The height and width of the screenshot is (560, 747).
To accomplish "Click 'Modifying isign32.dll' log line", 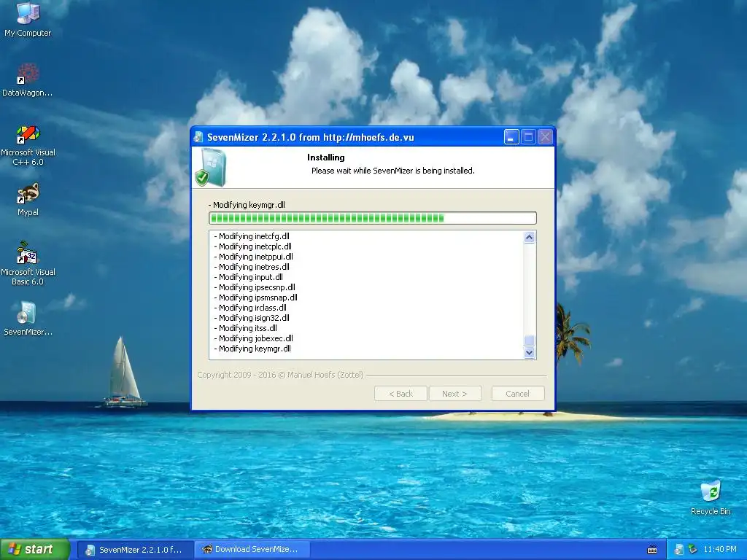I will tap(252, 318).
